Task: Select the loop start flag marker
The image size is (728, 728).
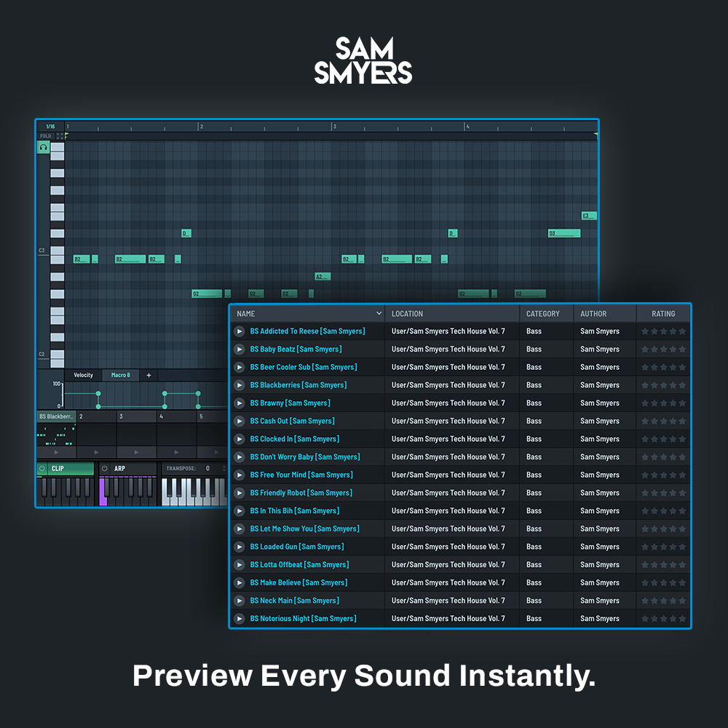Action: coord(67,135)
